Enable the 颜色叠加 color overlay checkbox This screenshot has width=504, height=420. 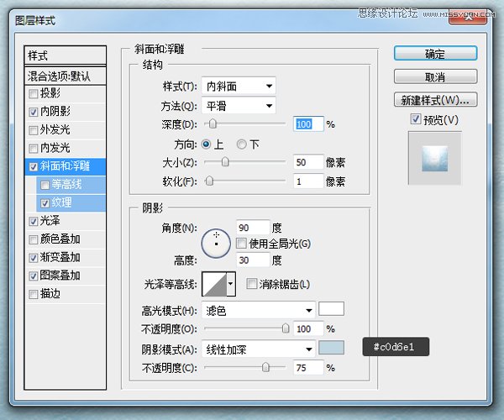tap(33, 239)
